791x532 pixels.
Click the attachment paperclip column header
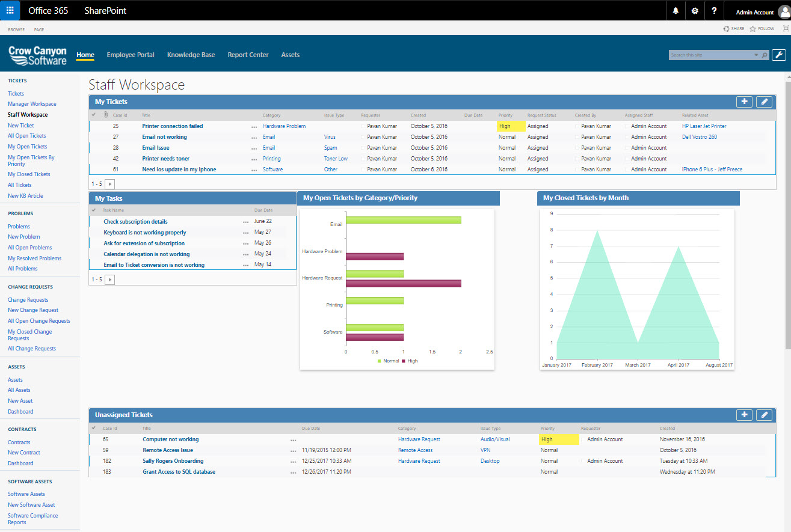click(105, 115)
